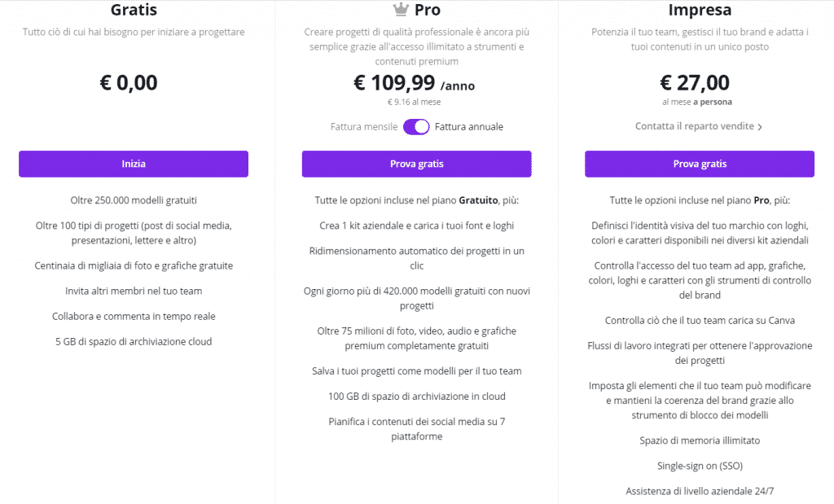Toggle the monthly/annual billing switch

pos(416,127)
